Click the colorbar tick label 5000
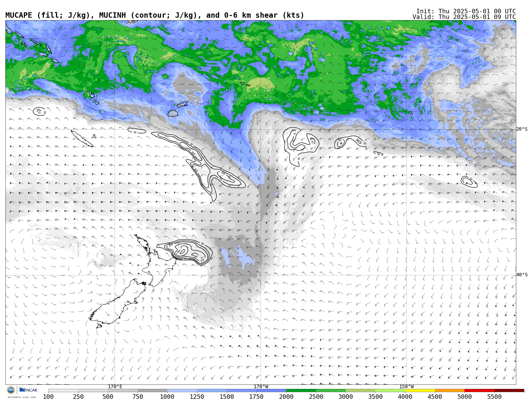 (x=465, y=397)
